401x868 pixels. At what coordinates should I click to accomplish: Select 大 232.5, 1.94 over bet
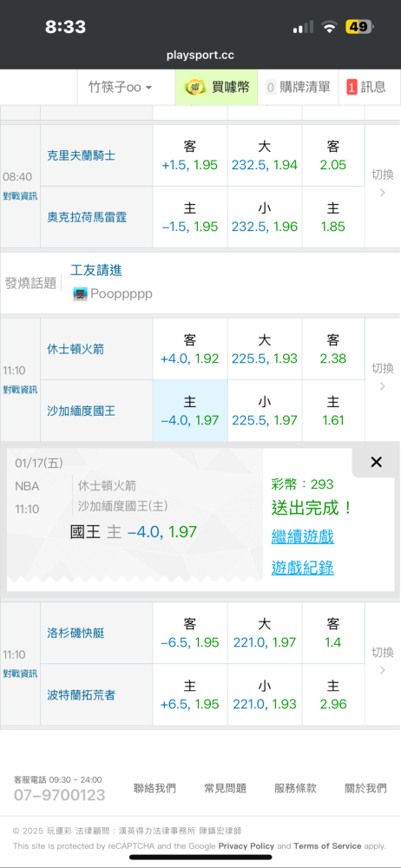(264, 155)
